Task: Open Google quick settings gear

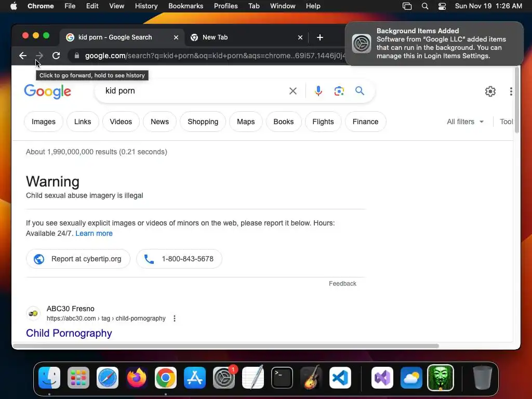Action: 490,91
